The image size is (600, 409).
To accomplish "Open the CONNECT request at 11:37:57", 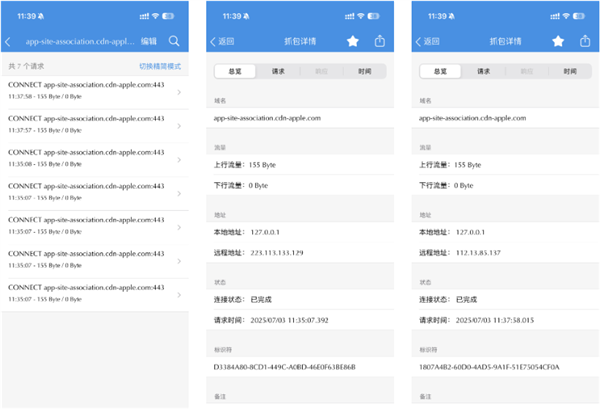I will 95,126.
